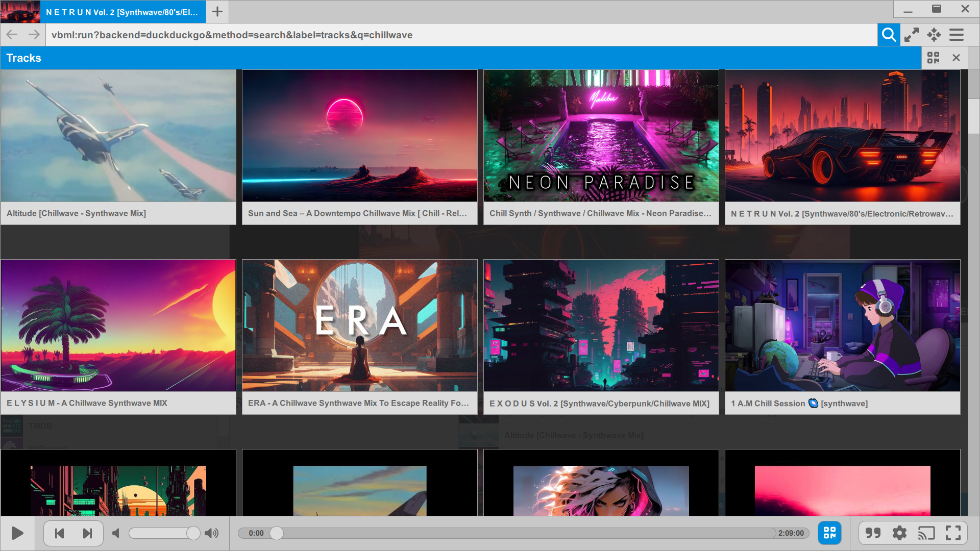The image size is (980, 551).
Task: Open a new tab with plus
Action: tap(217, 12)
